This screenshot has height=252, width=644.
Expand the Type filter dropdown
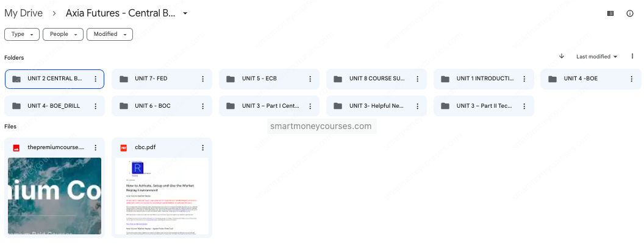(22, 34)
